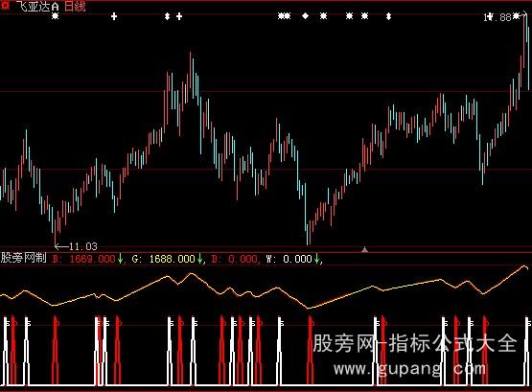Click the green down arrow after B value
This screenshot has width=532, height=392.
click(x=120, y=259)
